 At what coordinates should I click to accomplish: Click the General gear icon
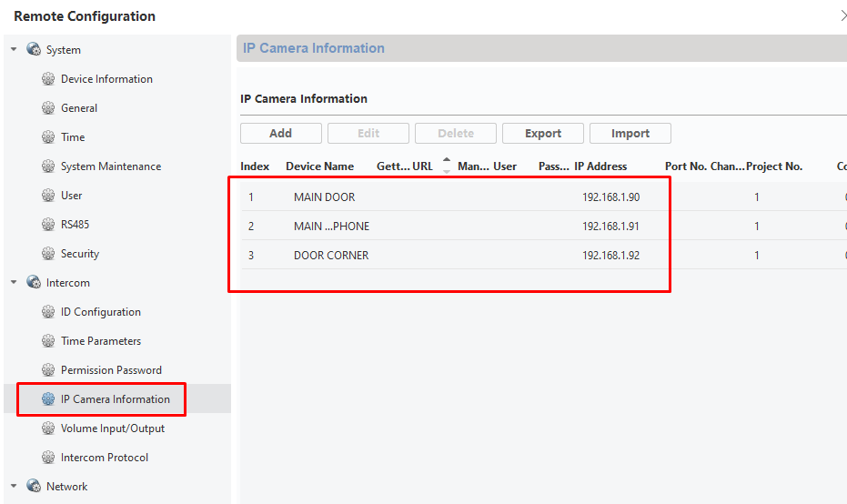(x=48, y=108)
